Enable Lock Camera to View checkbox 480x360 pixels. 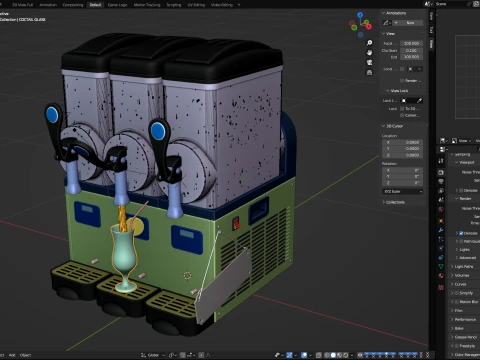tap(402, 115)
